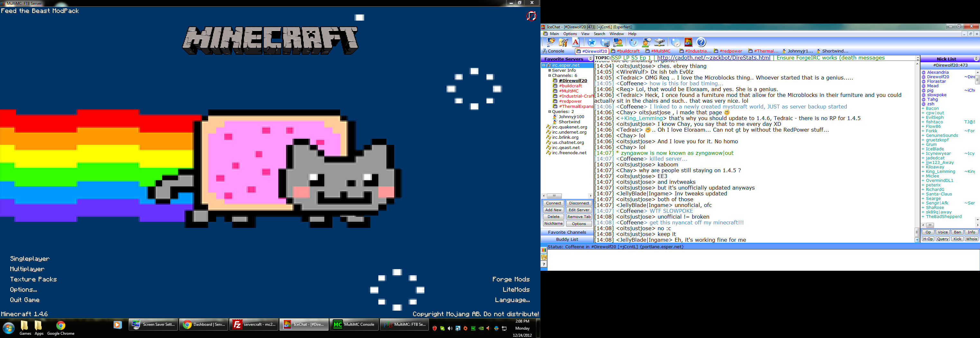Click the Remove Tab button
The height and width of the screenshot is (338, 980).
coord(579,217)
